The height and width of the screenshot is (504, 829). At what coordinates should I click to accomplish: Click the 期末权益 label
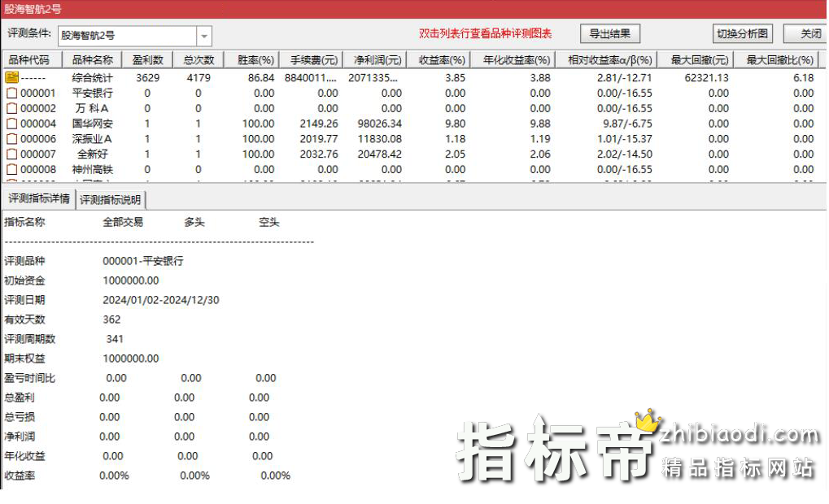24,358
